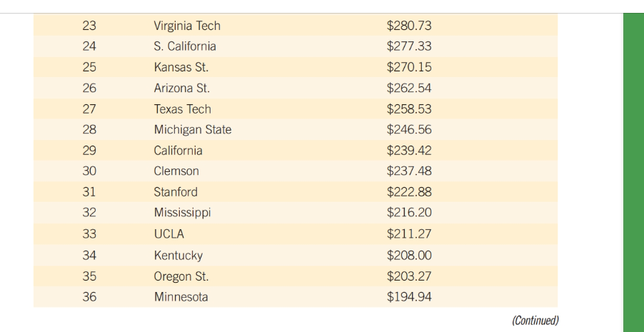Select Michigan State text
Viewport: 644px width, 332px height.
193,129
